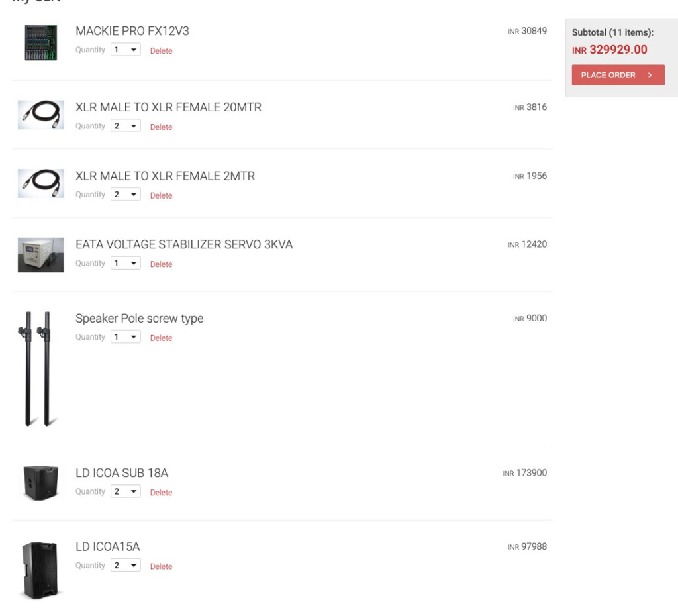Open quantity dropdown for LD ICOA SUB 18A
Viewport: 678px width, 616px height.
tap(126, 491)
